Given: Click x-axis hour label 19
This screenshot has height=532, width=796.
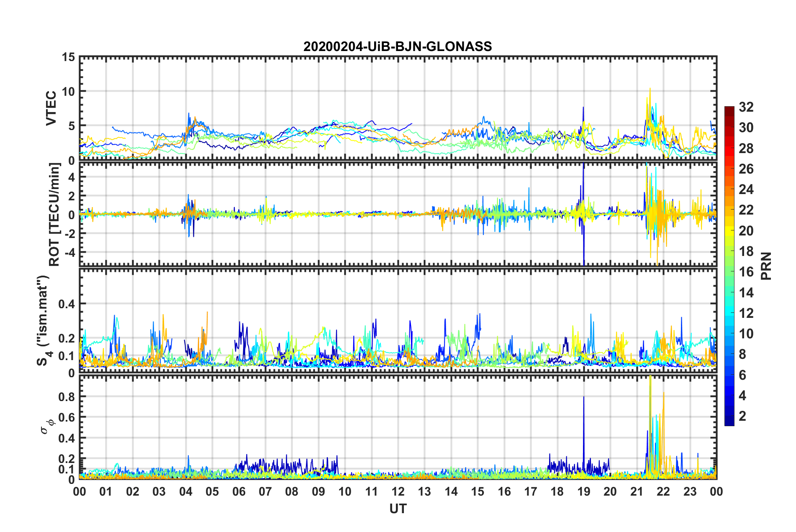Looking at the screenshot, I should (584, 491).
